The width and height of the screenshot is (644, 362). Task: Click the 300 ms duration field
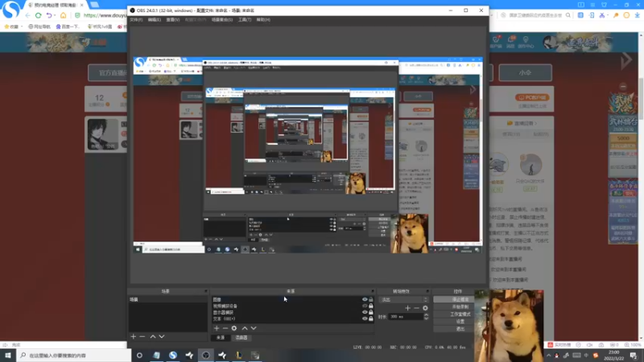pos(406,317)
